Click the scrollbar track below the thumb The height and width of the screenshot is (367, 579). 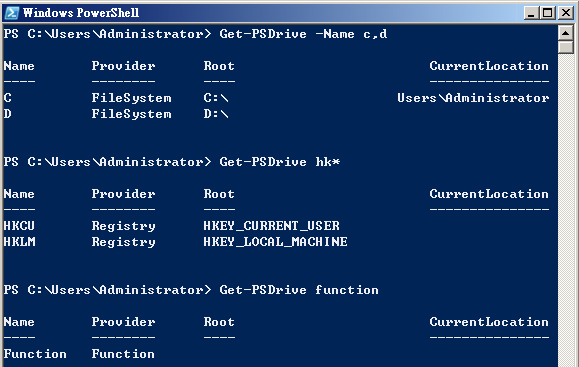point(565,210)
